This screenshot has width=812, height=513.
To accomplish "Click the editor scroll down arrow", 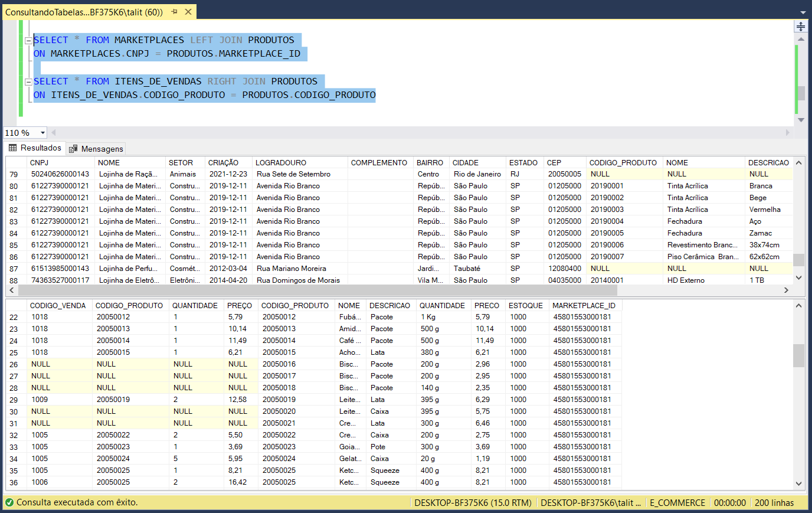I will coord(801,120).
